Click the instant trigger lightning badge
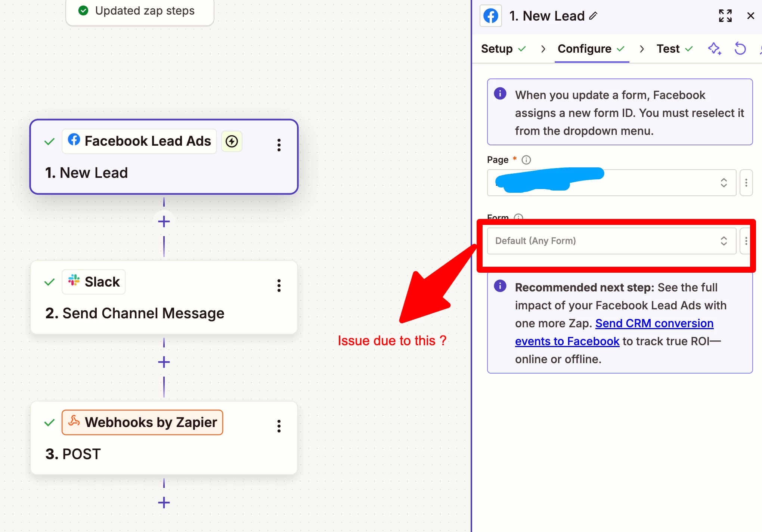This screenshot has width=762, height=532. tap(232, 141)
